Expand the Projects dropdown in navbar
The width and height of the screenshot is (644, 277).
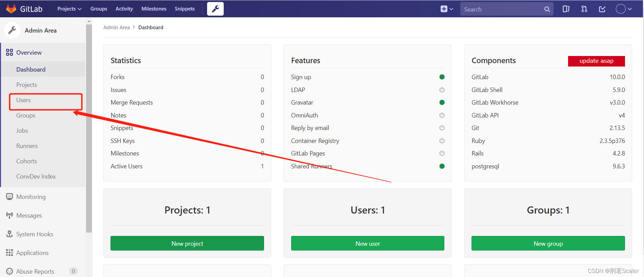point(69,9)
